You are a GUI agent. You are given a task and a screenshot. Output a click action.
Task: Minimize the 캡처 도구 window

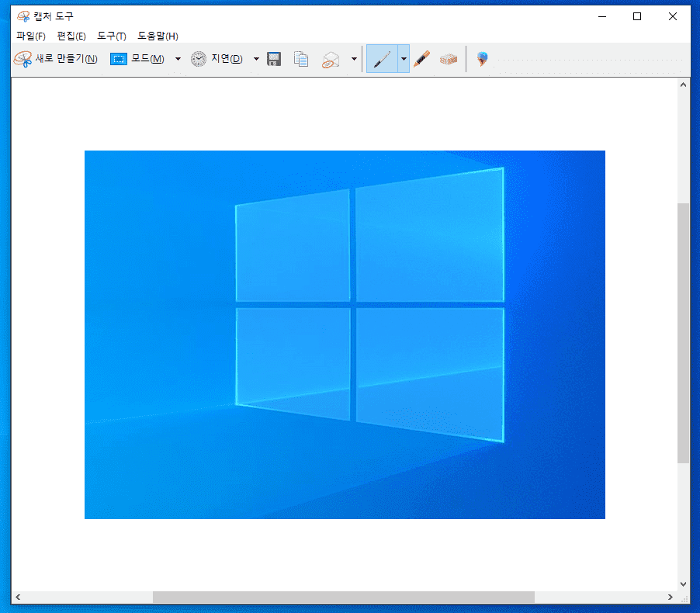coord(602,16)
